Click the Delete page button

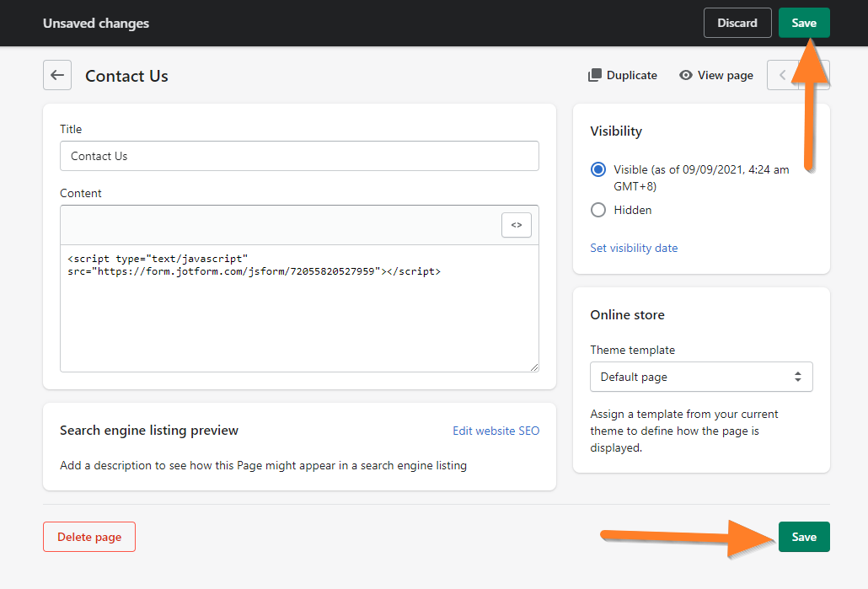[x=89, y=537]
